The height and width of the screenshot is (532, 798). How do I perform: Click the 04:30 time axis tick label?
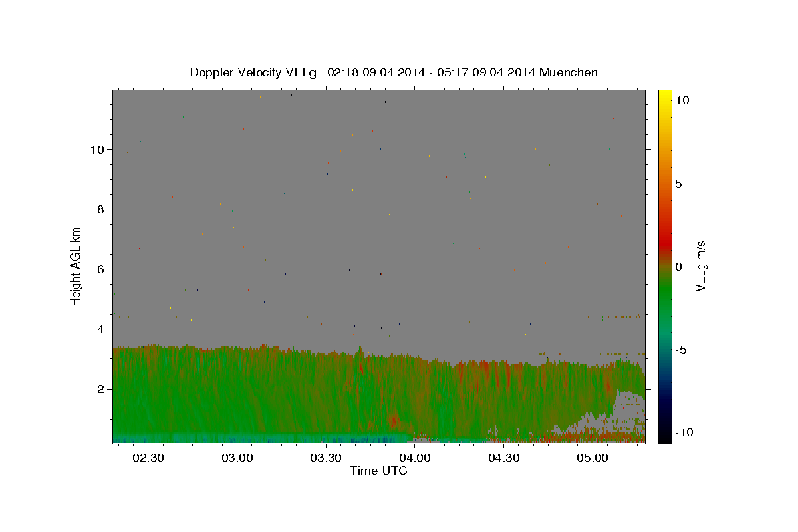tap(503, 458)
